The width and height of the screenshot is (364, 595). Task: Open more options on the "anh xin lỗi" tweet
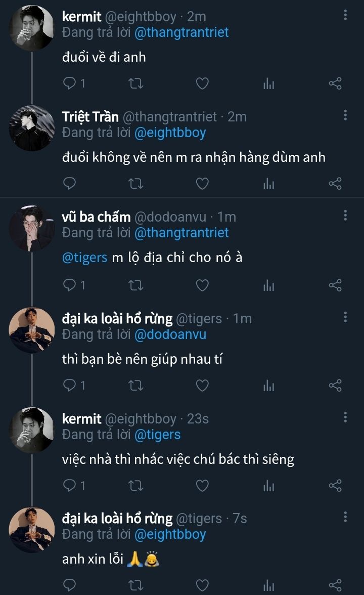(345, 517)
